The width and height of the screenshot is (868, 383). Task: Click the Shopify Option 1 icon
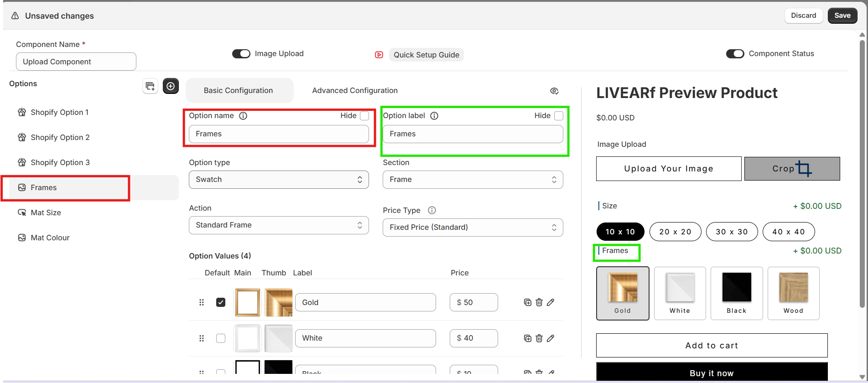(22, 112)
